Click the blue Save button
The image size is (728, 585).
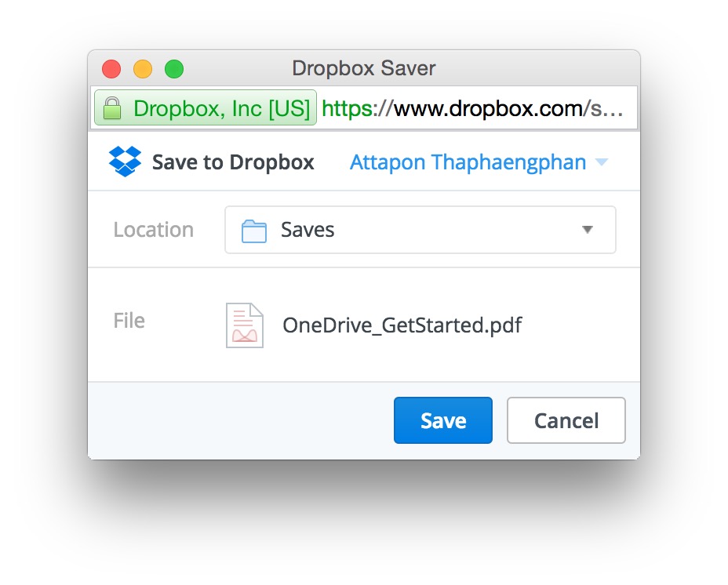click(443, 420)
